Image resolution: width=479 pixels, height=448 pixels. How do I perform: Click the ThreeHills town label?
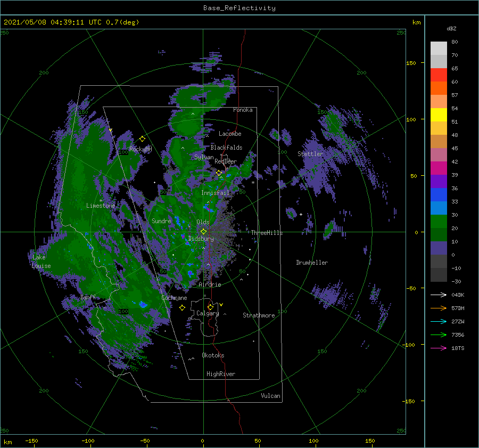(267, 233)
